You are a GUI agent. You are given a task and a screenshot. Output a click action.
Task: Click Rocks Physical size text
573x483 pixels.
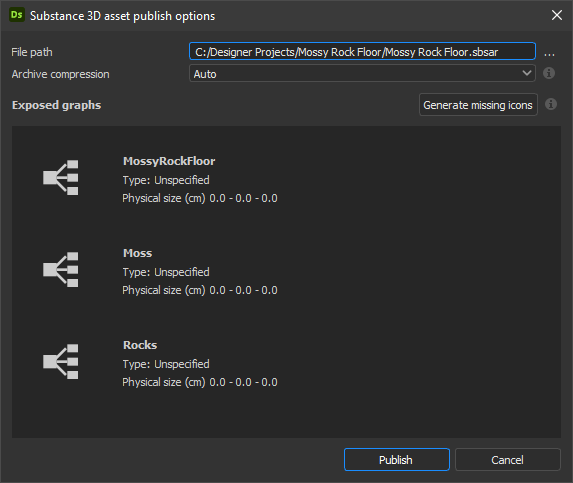tap(200, 382)
